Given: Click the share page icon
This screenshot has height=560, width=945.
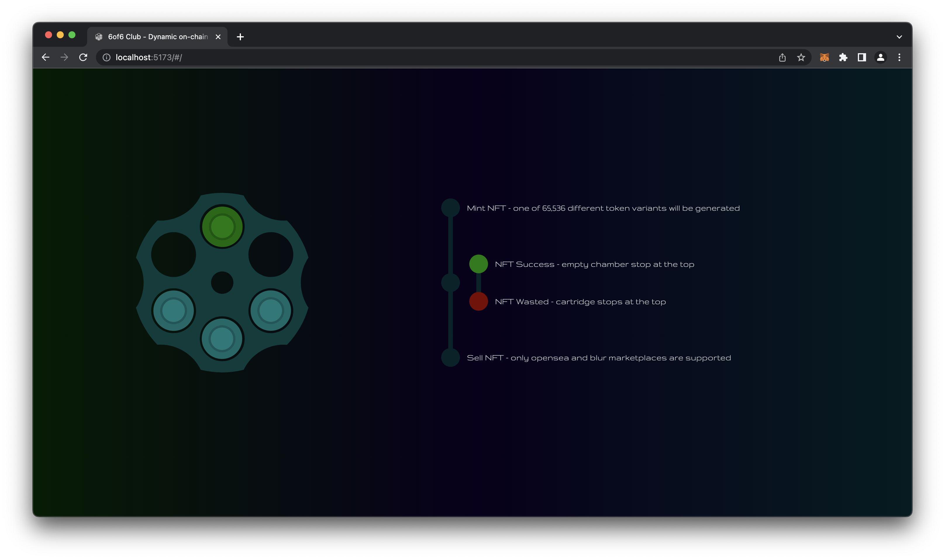Looking at the screenshot, I should coord(782,57).
